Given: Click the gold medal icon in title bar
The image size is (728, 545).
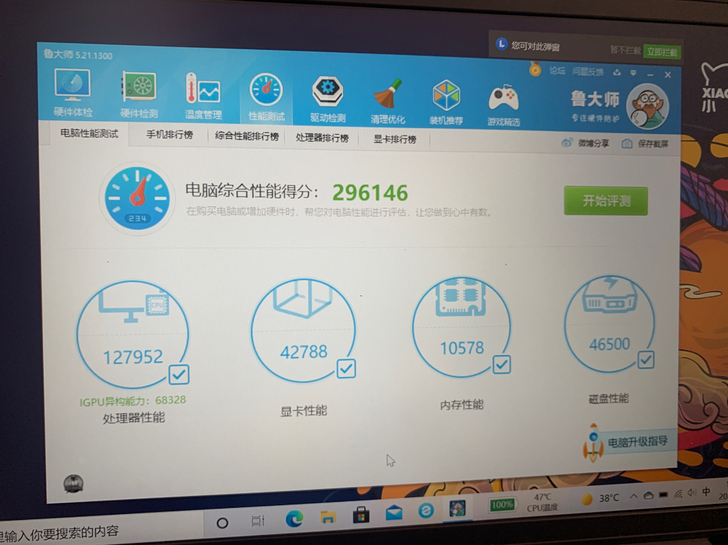Looking at the screenshot, I should coord(535,70).
